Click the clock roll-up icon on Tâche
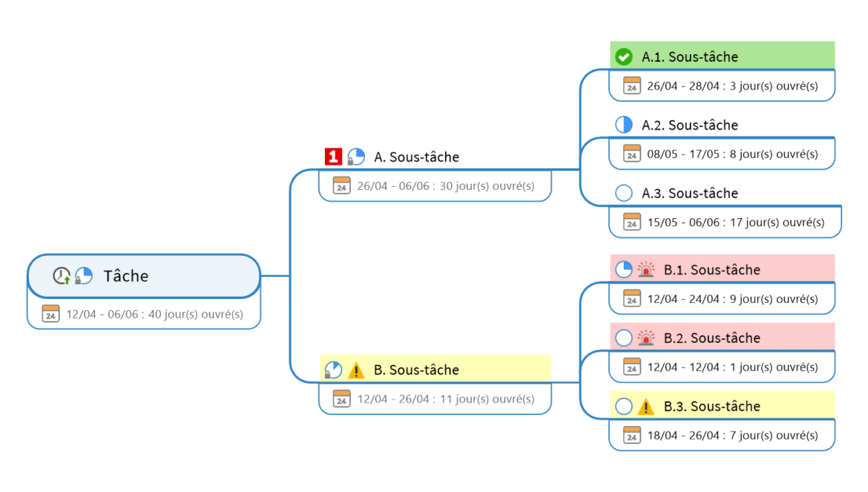The height and width of the screenshot is (492, 868). tap(62, 276)
